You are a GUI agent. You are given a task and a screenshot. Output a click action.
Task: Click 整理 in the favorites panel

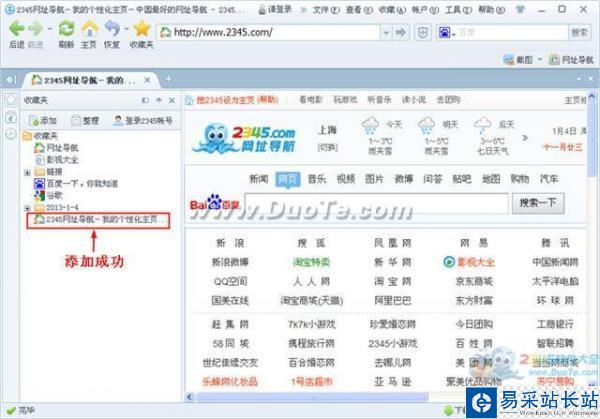click(86, 121)
